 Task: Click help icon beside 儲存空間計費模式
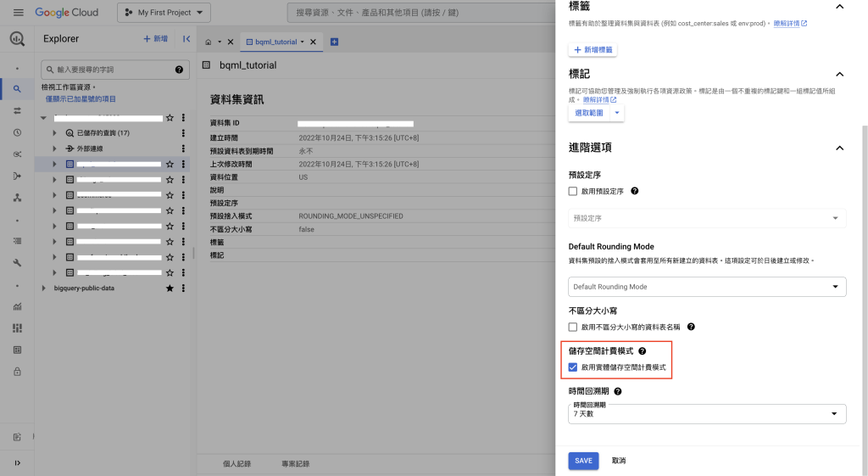643,350
